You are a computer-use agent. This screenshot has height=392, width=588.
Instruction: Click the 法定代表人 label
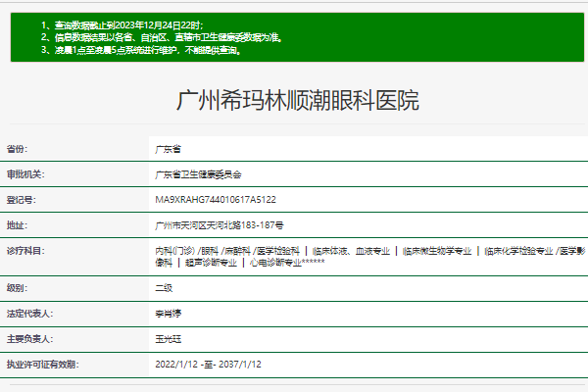point(29,314)
